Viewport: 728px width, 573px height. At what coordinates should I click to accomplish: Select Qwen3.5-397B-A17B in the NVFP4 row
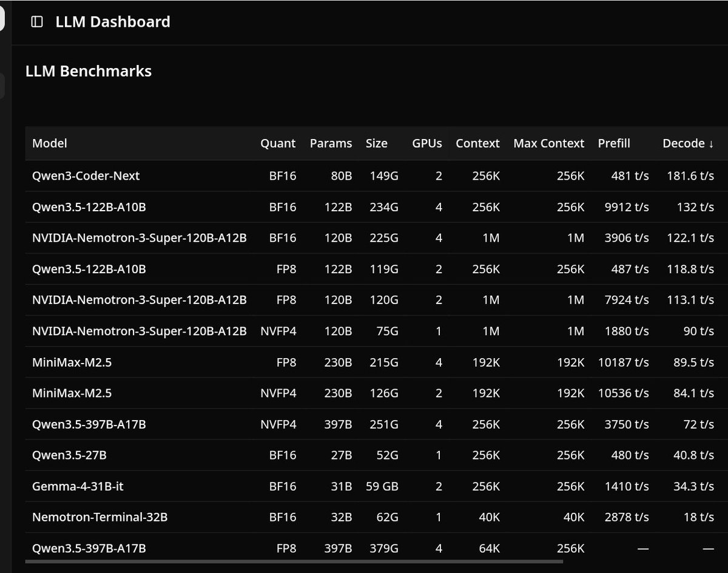(x=89, y=424)
